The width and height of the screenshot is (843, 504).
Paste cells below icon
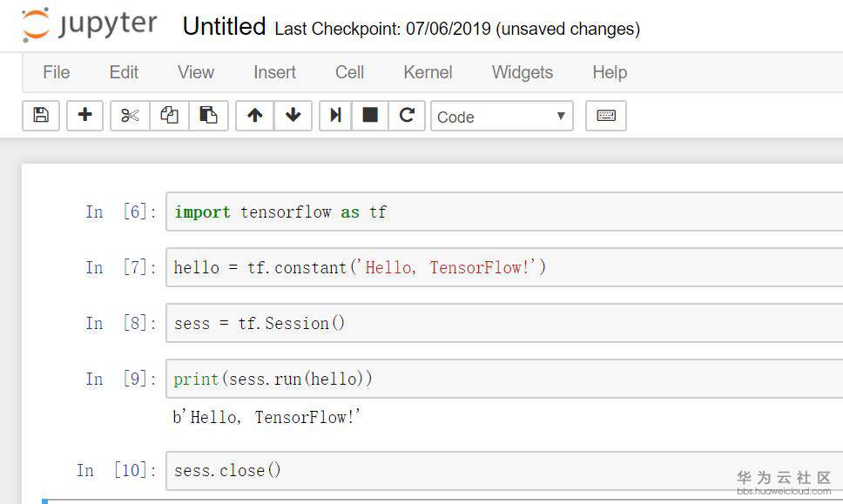tap(208, 116)
